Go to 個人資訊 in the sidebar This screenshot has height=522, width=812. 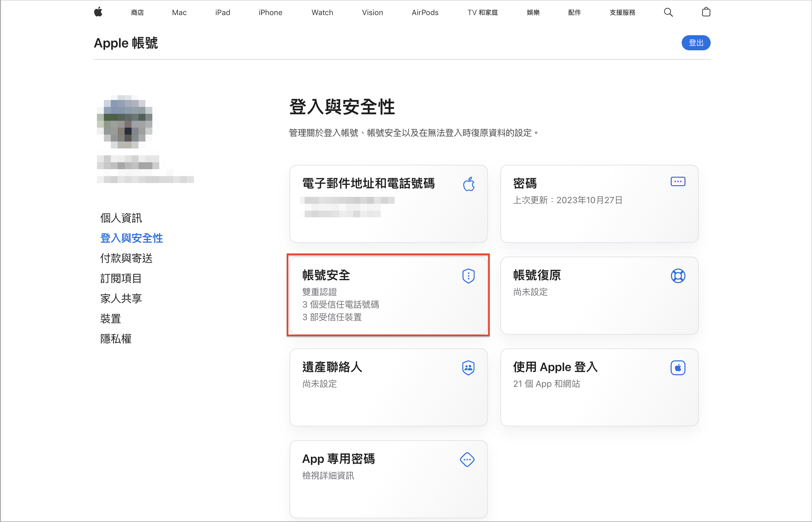pyautogui.click(x=121, y=218)
